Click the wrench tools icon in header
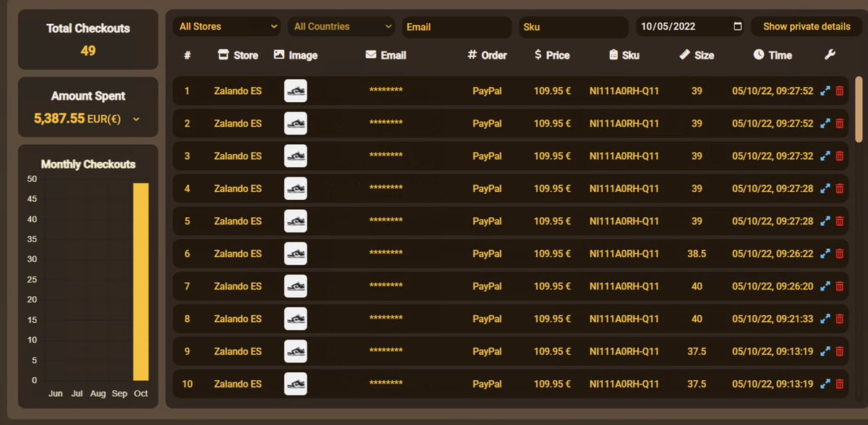Image resolution: width=868 pixels, height=425 pixels. coord(830,54)
